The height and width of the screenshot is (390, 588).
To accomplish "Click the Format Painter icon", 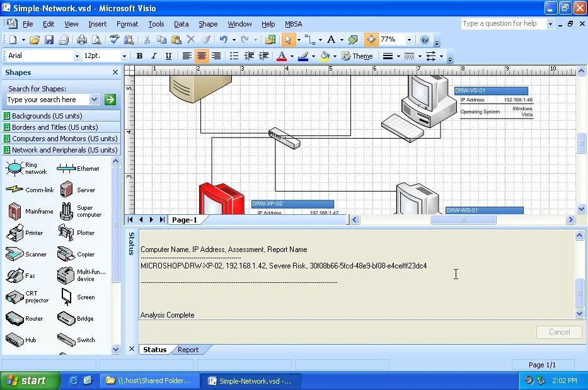I will [x=205, y=39].
